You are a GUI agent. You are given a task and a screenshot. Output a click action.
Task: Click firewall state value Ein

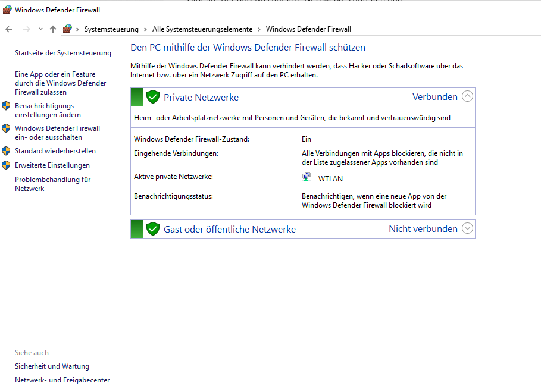pos(307,139)
